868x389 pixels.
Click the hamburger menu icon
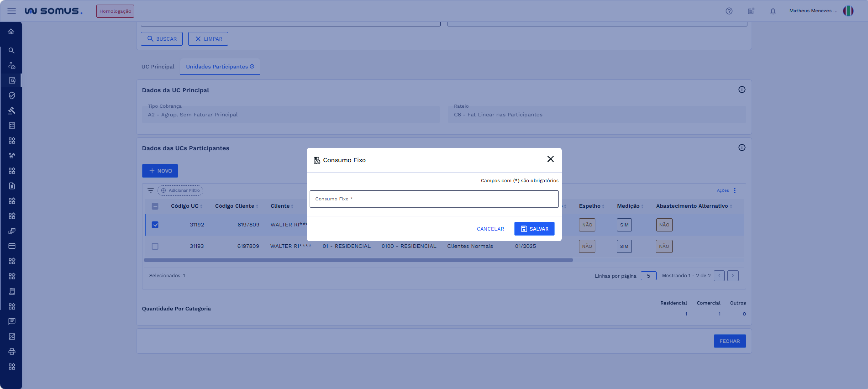tap(11, 11)
